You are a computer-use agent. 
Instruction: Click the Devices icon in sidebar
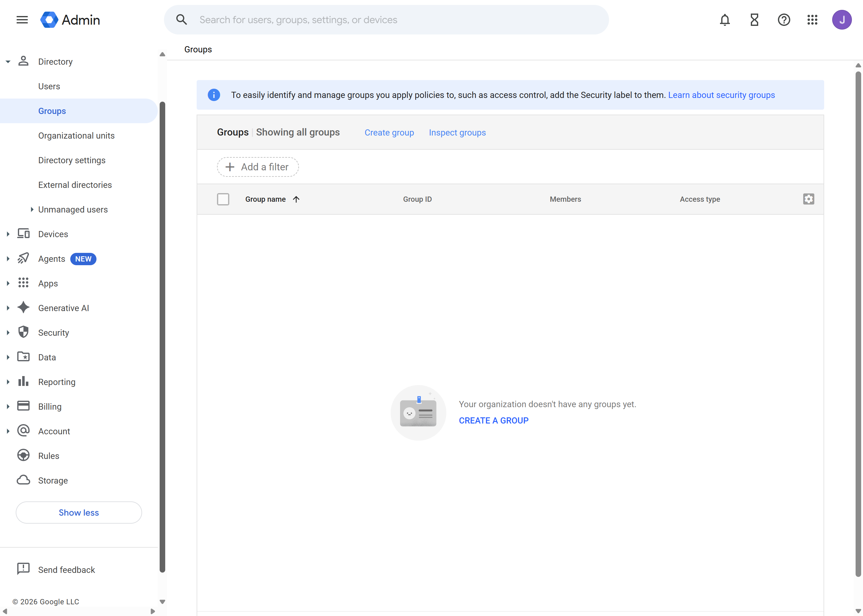(x=23, y=234)
